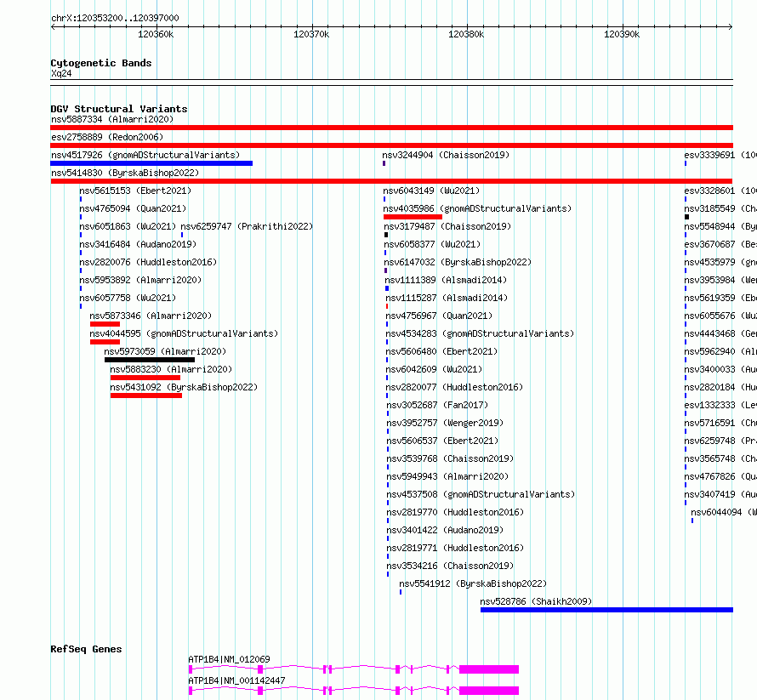Open the nsv4765094 (Quan2021) variant
The width and height of the screenshot is (757, 700).
tap(133, 208)
